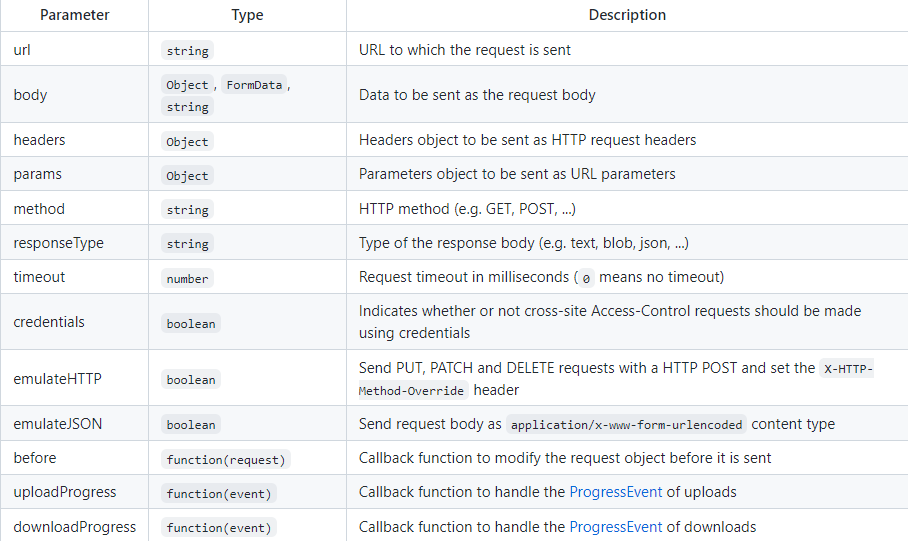Click the Description column header
Screen dimensions: 908x541
(627, 15)
